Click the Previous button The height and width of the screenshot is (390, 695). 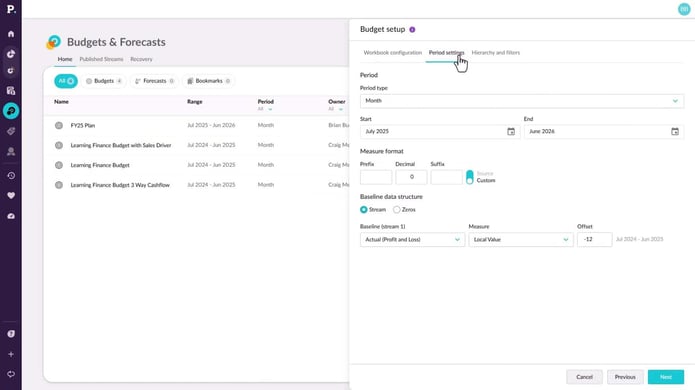[x=625, y=377]
